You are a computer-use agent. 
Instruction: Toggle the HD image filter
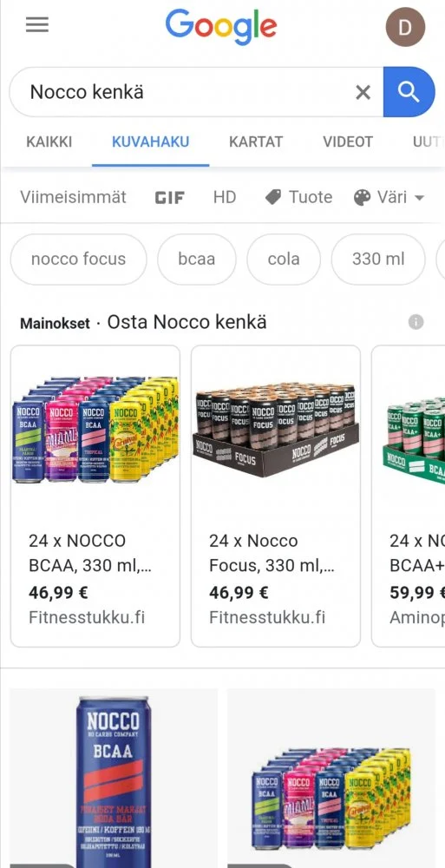click(225, 197)
